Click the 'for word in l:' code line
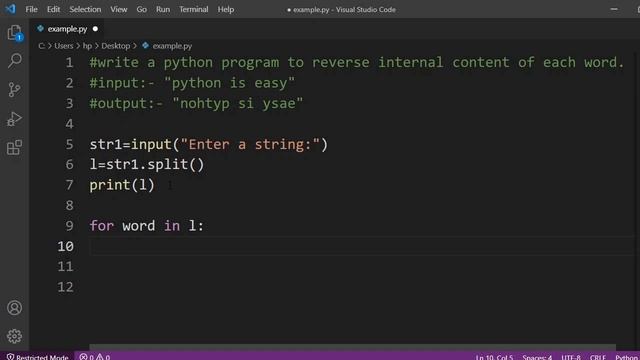This screenshot has width=640, height=360. tap(147, 226)
